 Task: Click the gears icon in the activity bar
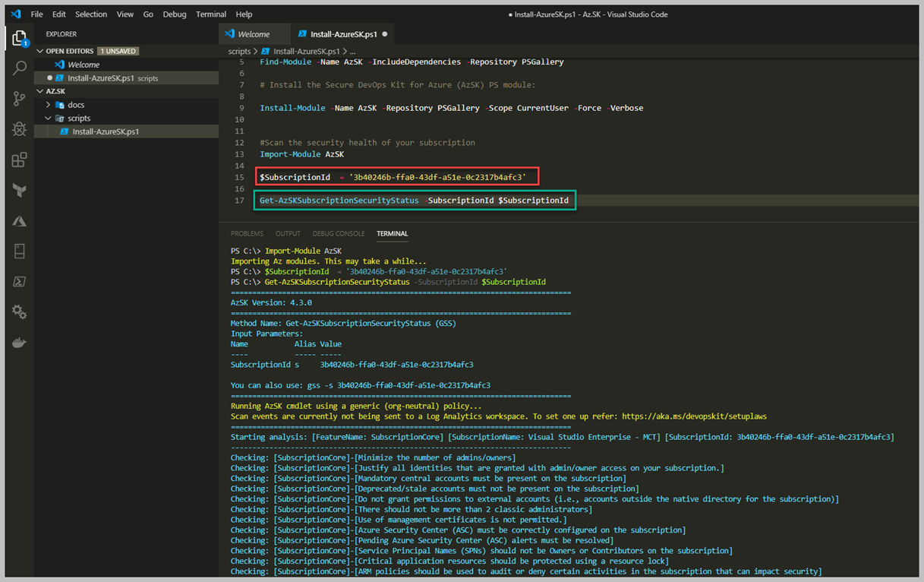click(x=19, y=312)
